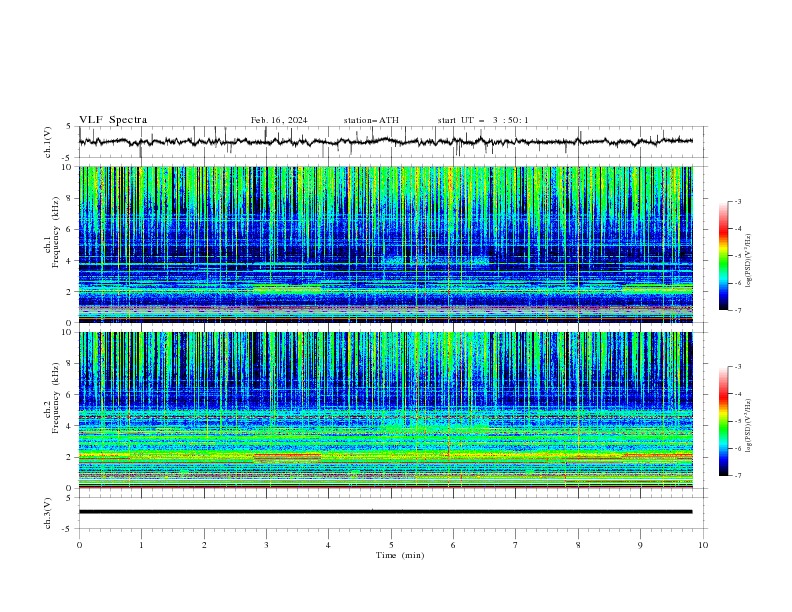Click the "5" tick on the ch.1(V) axis
Viewport: 792px width, 612px height.
(x=70, y=127)
